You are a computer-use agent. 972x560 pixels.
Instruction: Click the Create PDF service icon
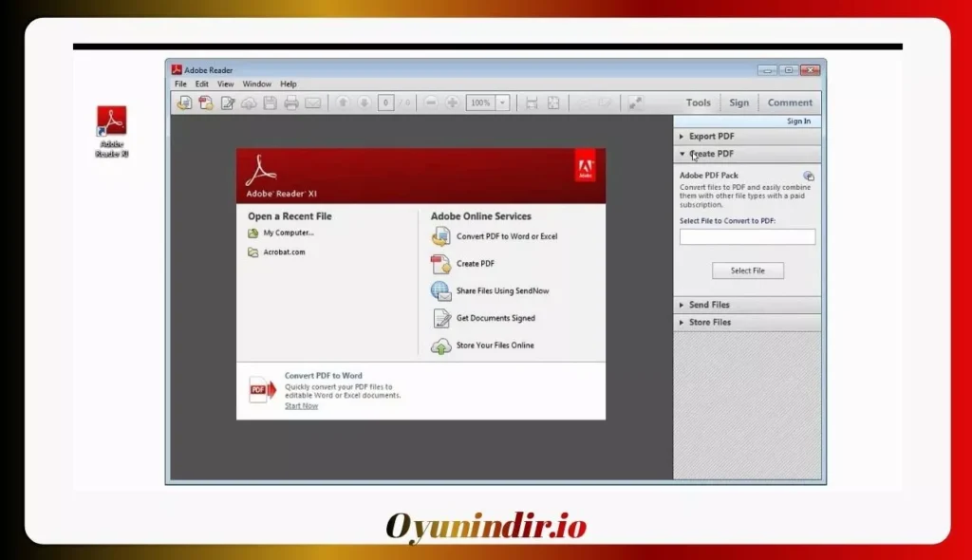pyautogui.click(x=440, y=264)
